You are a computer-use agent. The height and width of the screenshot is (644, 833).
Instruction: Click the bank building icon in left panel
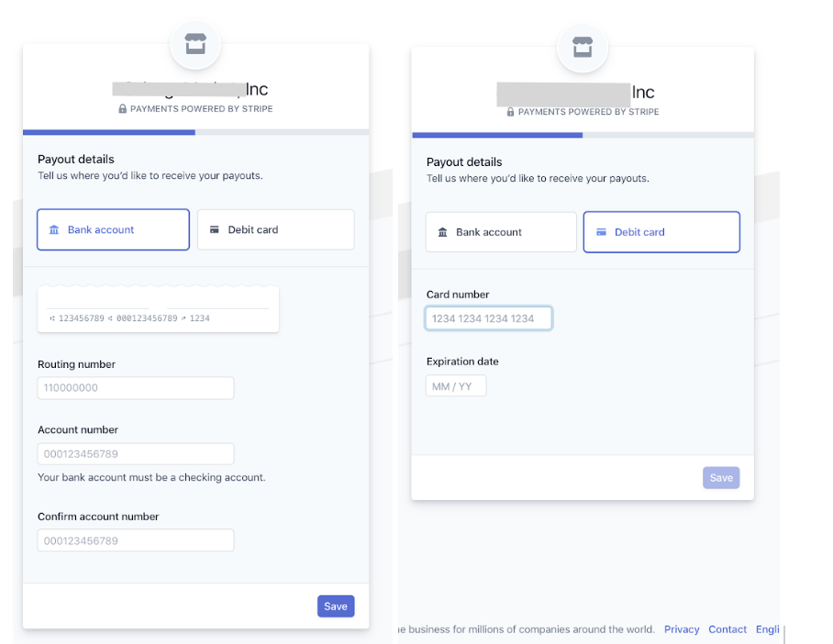click(x=54, y=229)
